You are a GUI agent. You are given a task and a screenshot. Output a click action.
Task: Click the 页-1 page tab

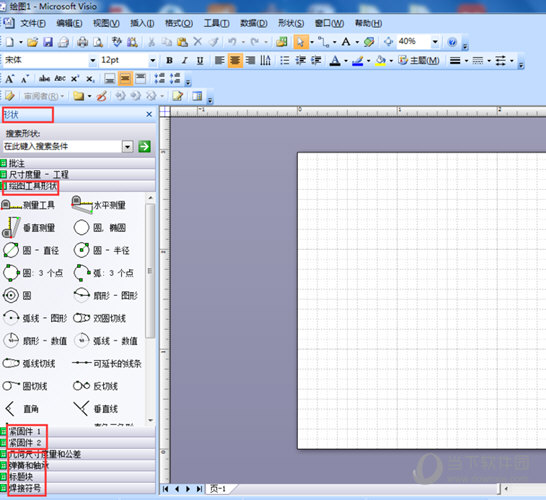click(x=219, y=489)
